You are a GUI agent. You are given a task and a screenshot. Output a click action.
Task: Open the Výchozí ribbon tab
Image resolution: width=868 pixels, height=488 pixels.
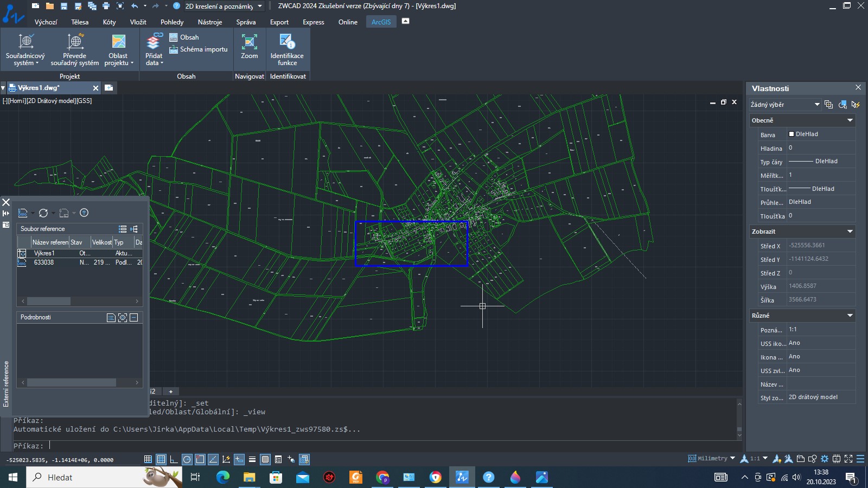click(x=46, y=22)
